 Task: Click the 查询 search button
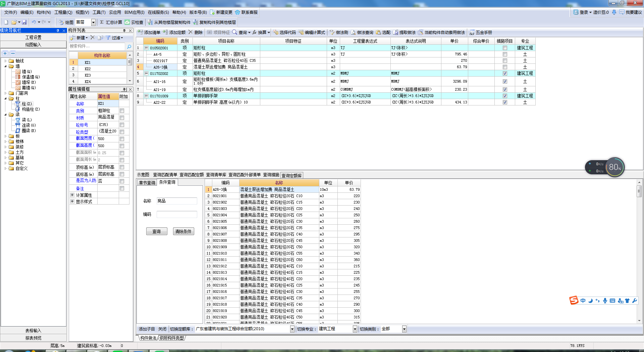click(x=157, y=231)
